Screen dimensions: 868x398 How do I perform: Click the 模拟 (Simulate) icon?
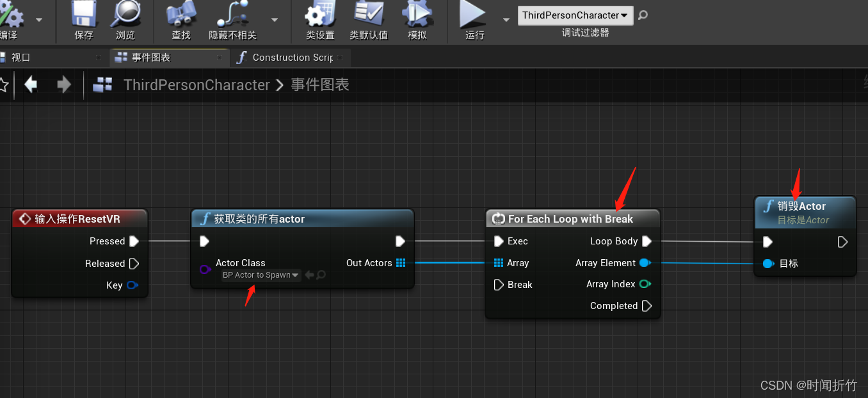tap(417, 14)
